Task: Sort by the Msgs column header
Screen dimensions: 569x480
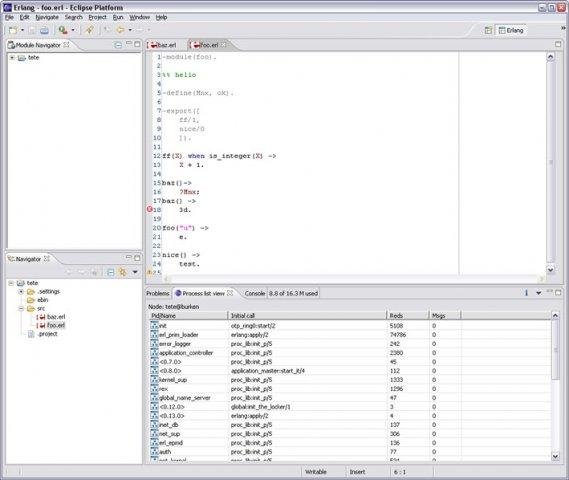Action: pyautogui.click(x=445, y=316)
